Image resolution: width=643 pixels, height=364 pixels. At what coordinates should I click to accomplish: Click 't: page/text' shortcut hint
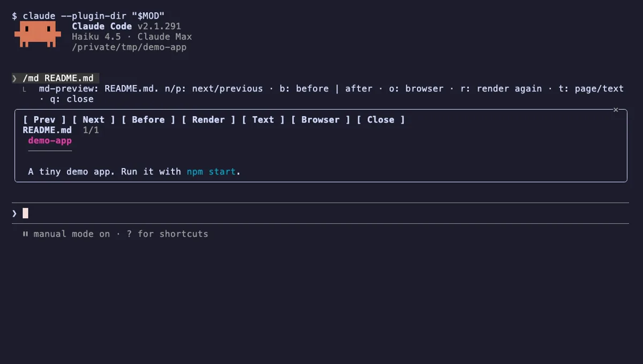(591, 89)
